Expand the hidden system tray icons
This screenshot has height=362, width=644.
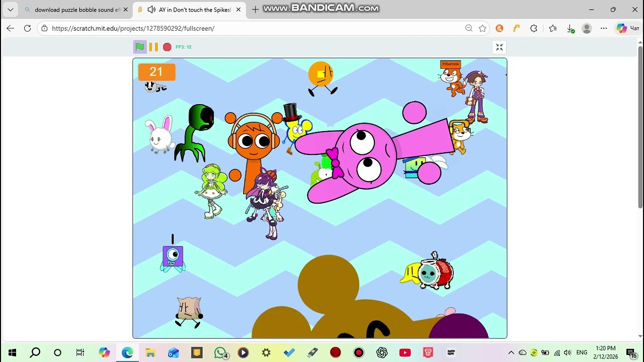tap(511, 352)
